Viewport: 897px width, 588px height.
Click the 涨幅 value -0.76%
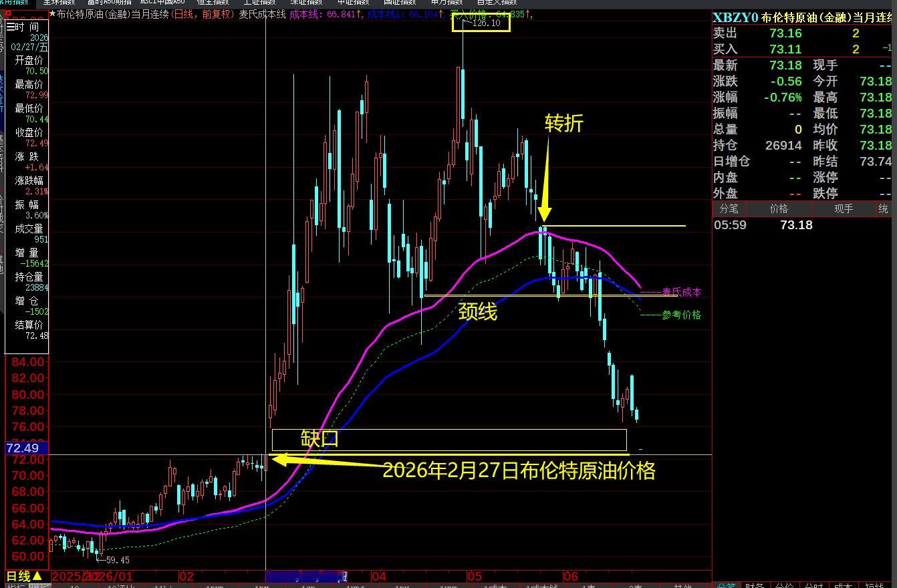[783, 98]
